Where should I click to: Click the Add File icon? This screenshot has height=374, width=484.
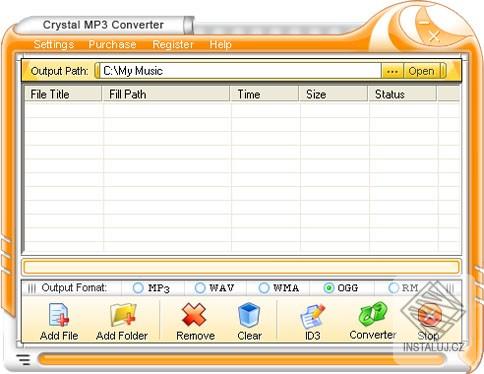(59, 315)
